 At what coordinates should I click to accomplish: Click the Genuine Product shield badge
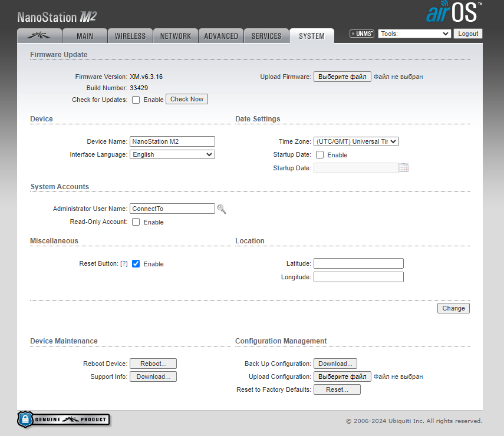click(64, 420)
